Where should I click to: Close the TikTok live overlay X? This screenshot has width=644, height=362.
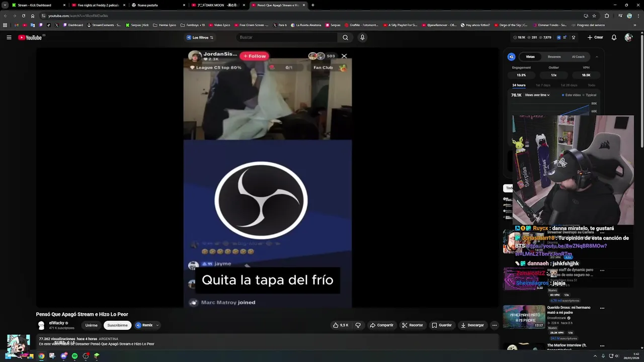[344, 56]
